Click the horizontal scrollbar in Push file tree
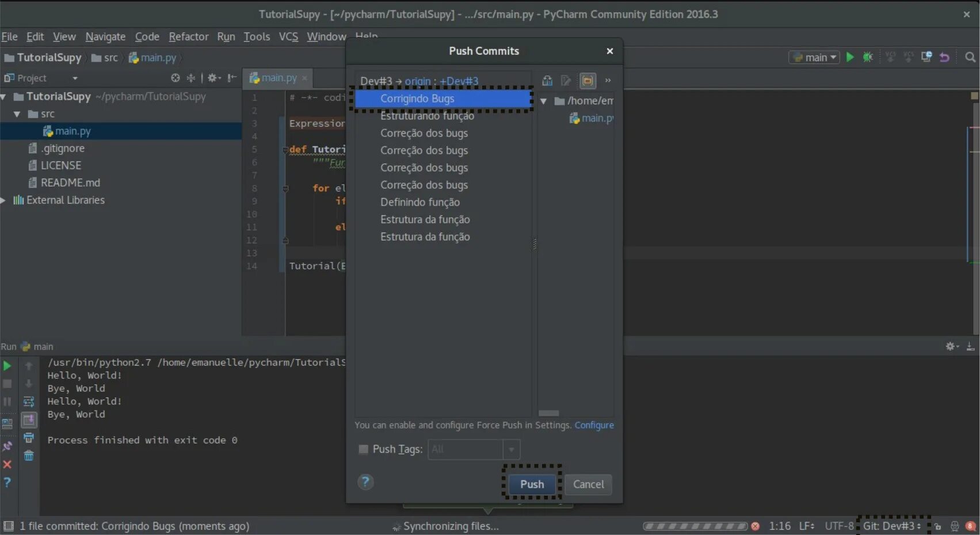 coord(548,413)
